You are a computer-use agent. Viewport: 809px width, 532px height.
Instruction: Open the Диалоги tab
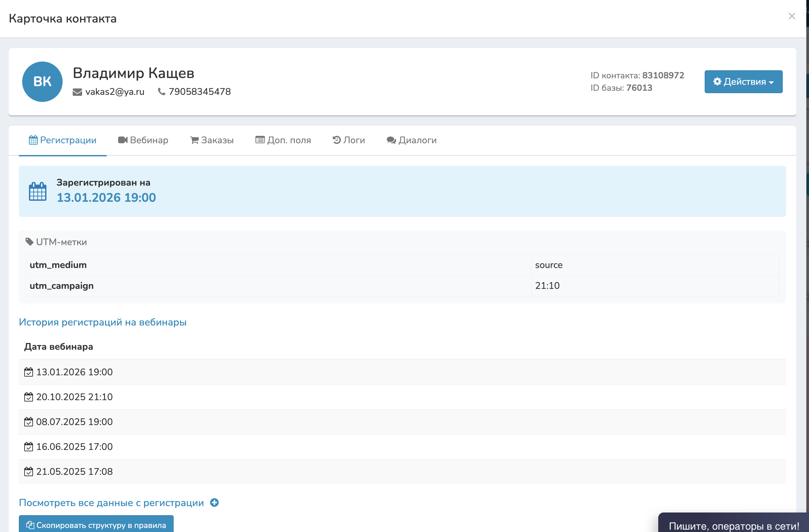(411, 140)
